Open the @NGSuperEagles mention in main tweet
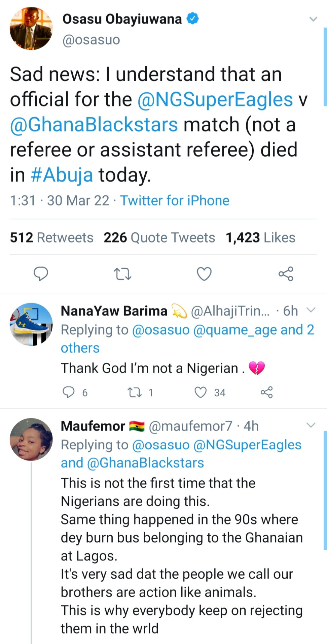The height and width of the screenshot is (644, 327). [215, 100]
